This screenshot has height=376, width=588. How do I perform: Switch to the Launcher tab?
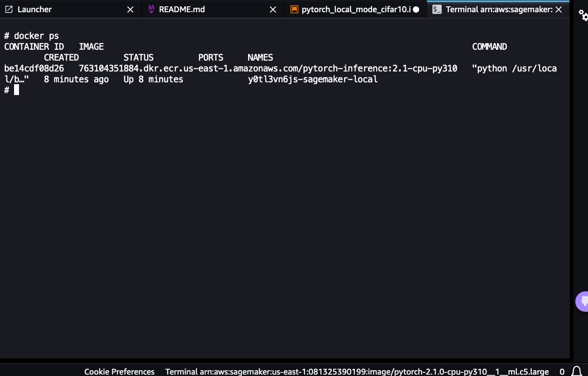(70, 9)
